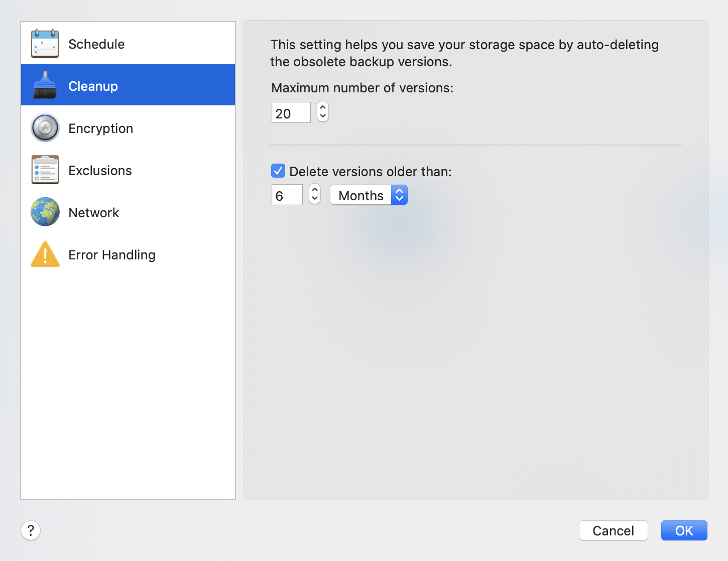Switch to the Schedule section
Screen dimensions: 728x561
96,44
